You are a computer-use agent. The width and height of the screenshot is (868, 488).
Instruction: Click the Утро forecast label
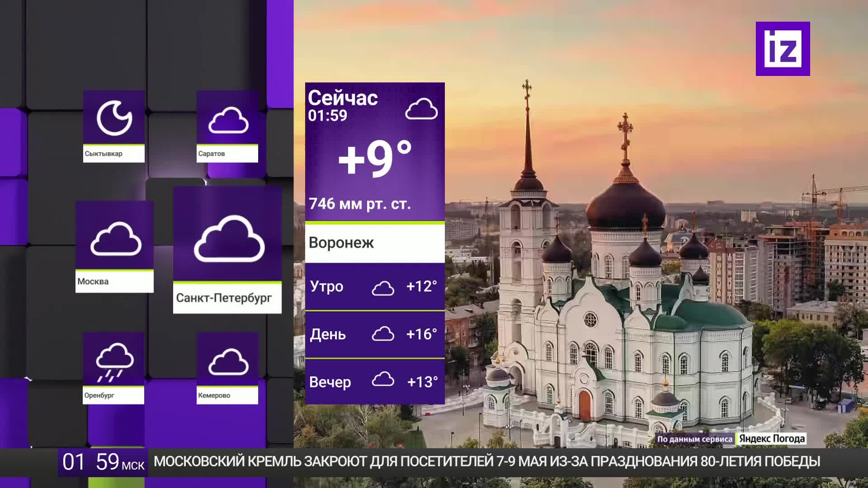[x=326, y=286]
